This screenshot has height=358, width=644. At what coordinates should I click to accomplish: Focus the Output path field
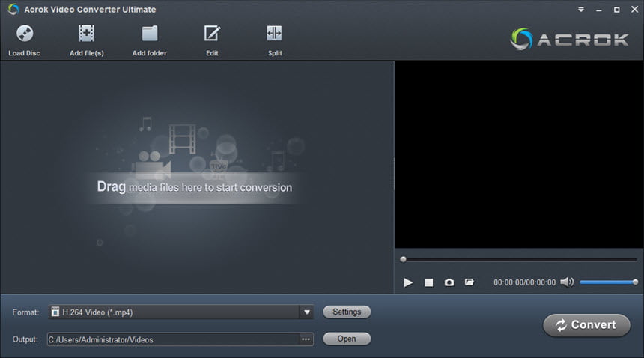point(173,339)
